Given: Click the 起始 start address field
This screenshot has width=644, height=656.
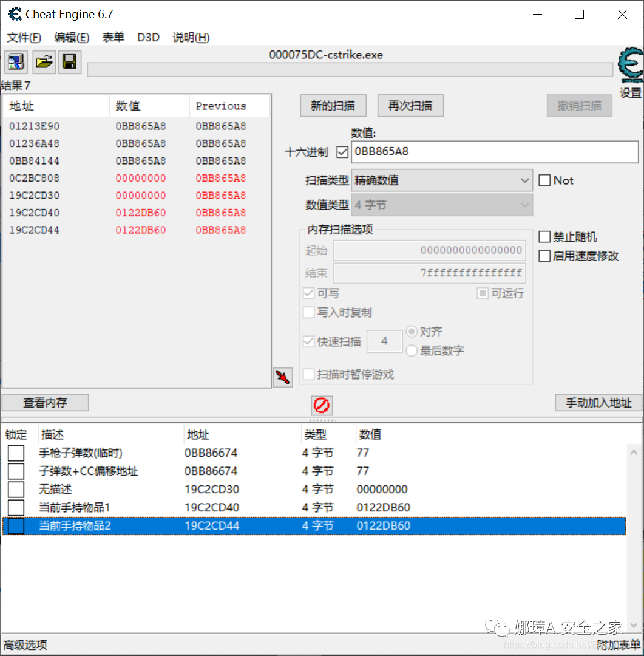Looking at the screenshot, I should click(429, 250).
